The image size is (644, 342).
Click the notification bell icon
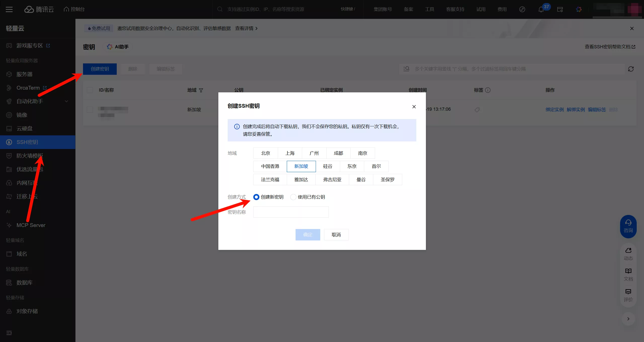541,10
